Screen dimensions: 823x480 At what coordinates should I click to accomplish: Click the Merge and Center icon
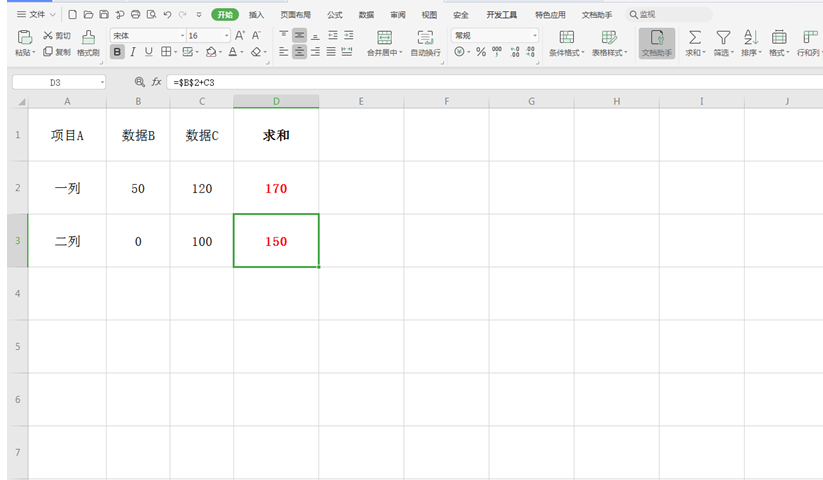(385, 37)
